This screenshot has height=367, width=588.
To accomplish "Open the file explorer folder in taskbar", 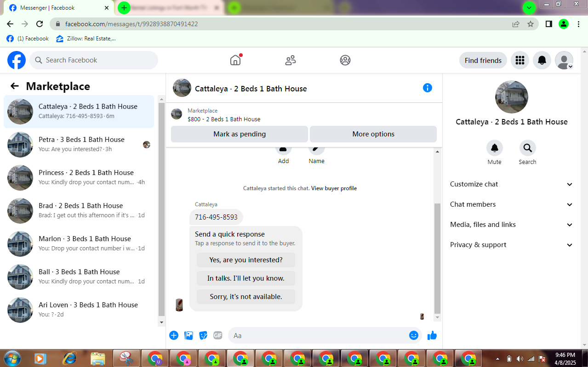I will 98,358.
